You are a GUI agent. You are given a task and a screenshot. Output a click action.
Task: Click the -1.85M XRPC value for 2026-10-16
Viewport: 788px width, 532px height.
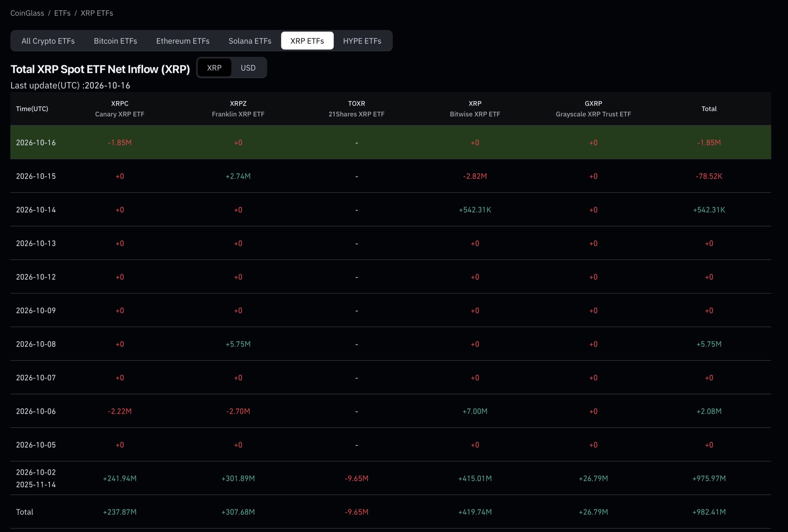tap(120, 143)
